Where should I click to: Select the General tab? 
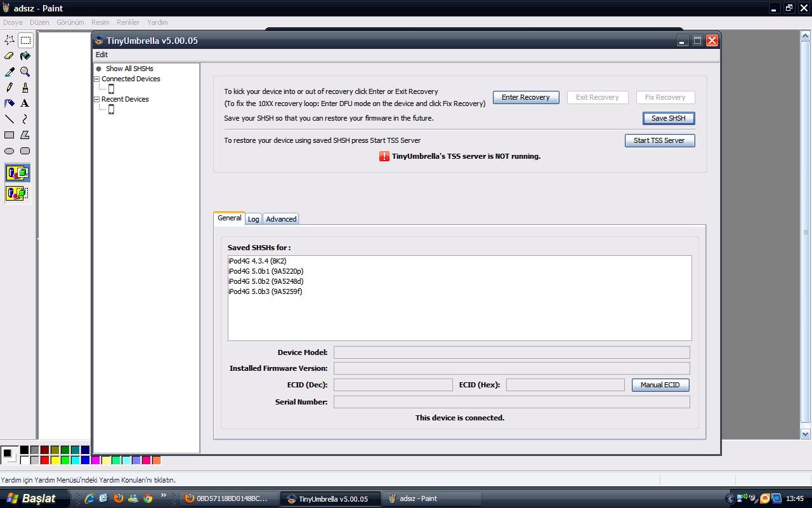[229, 218]
